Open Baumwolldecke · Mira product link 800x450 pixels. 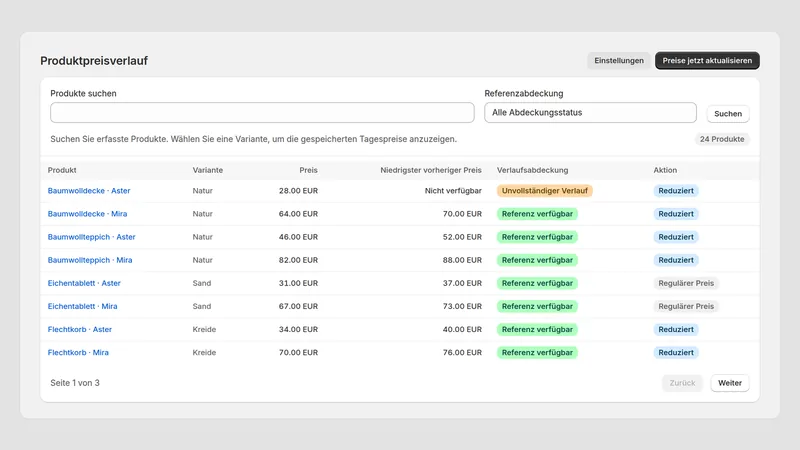tap(87, 214)
